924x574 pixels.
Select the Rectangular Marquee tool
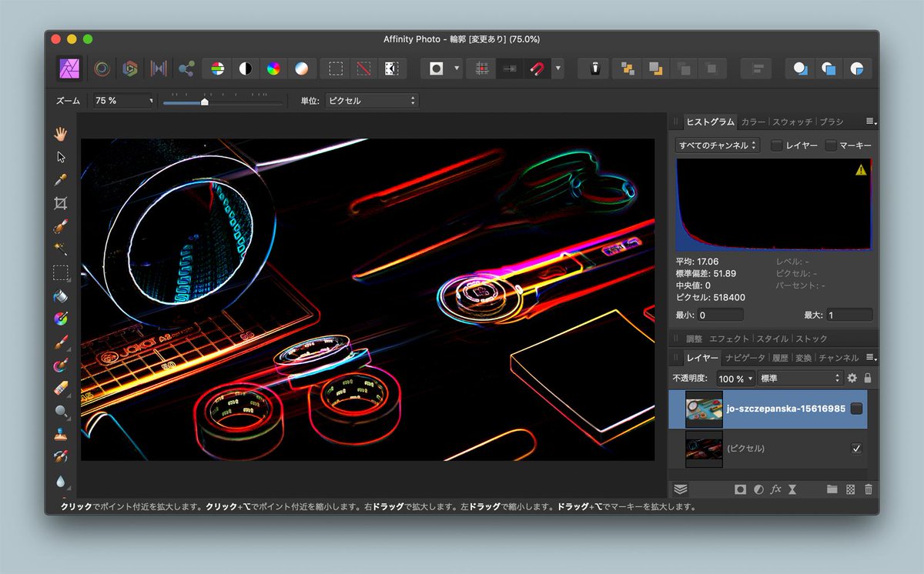(61, 272)
